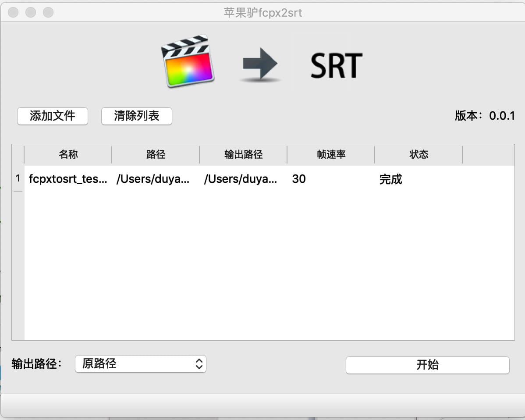Click the /Users/duya... cell under 输出路径
Screen dimensions: 525x420
point(243,179)
